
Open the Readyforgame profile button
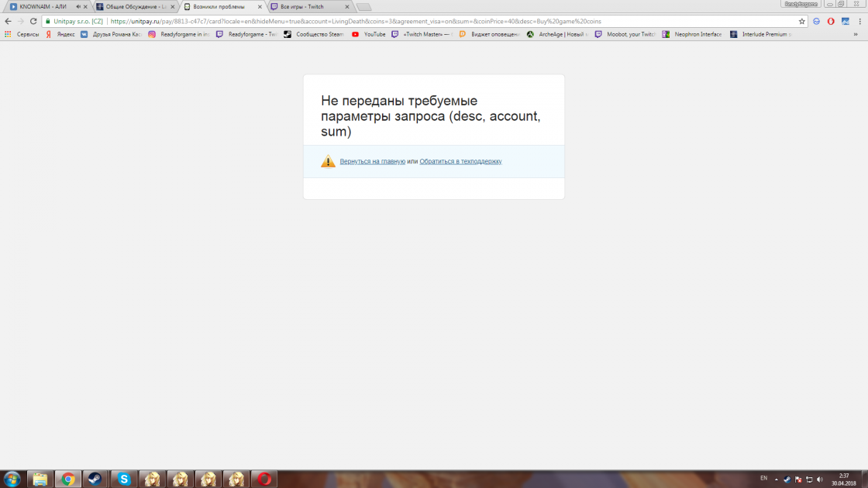click(801, 4)
